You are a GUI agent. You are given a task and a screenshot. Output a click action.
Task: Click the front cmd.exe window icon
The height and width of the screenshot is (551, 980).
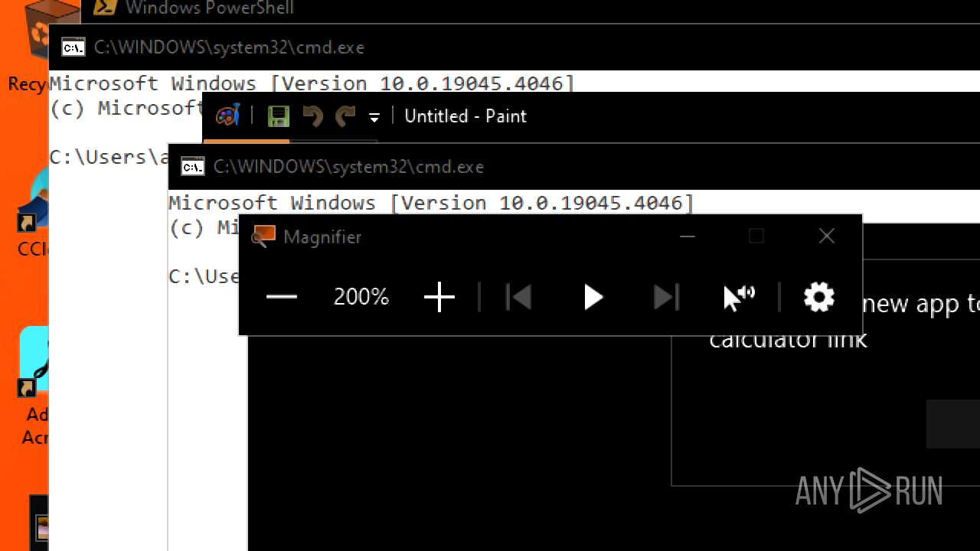tap(192, 166)
